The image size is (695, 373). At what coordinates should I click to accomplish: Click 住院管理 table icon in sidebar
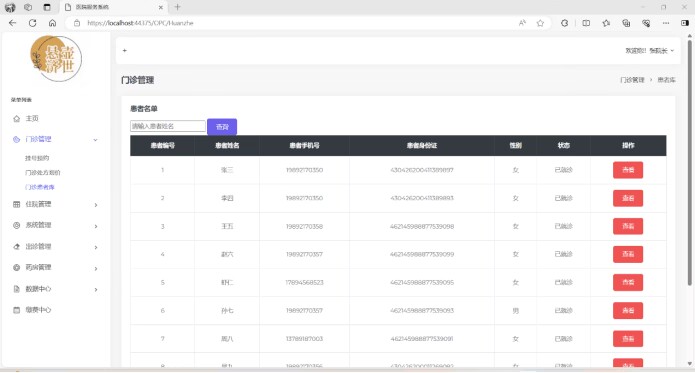point(16,204)
